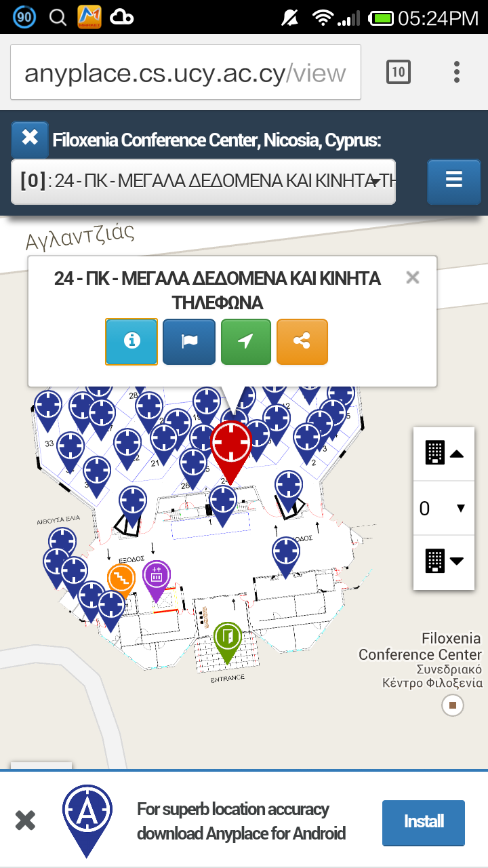Tap the battery percentage 90 circle icon
This screenshot has width=488, height=868.
click(24, 17)
